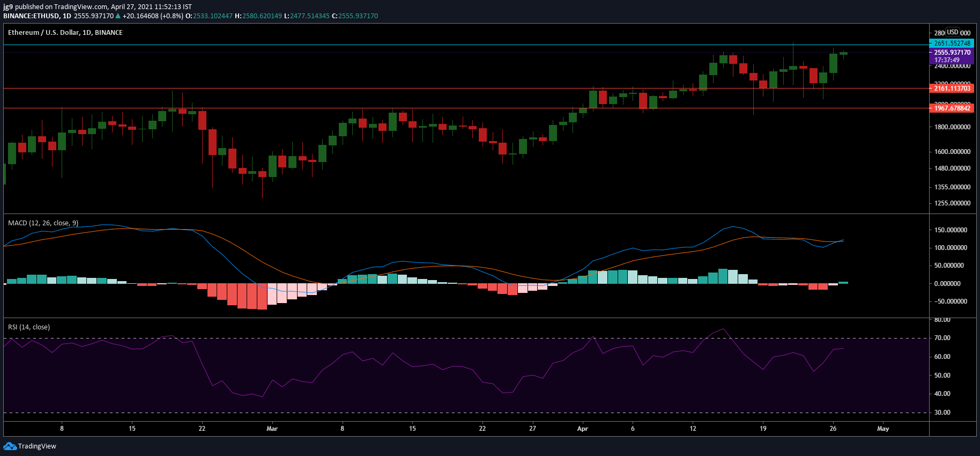Select the Mar label on time axis
The width and height of the screenshot is (980, 456).
tap(272, 429)
